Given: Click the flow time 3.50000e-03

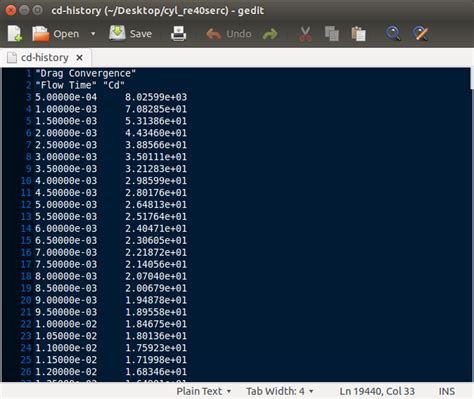Looking at the screenshot, I should tap(66, 169).
